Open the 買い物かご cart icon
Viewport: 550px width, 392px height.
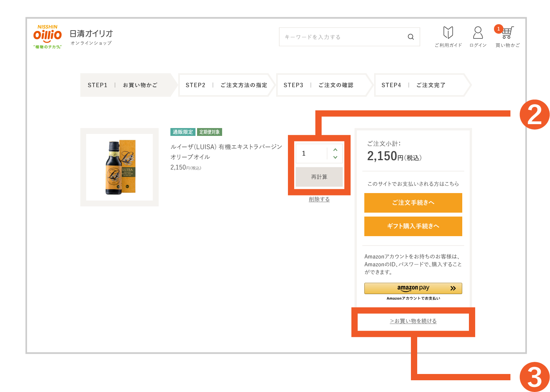coord(508,37)
